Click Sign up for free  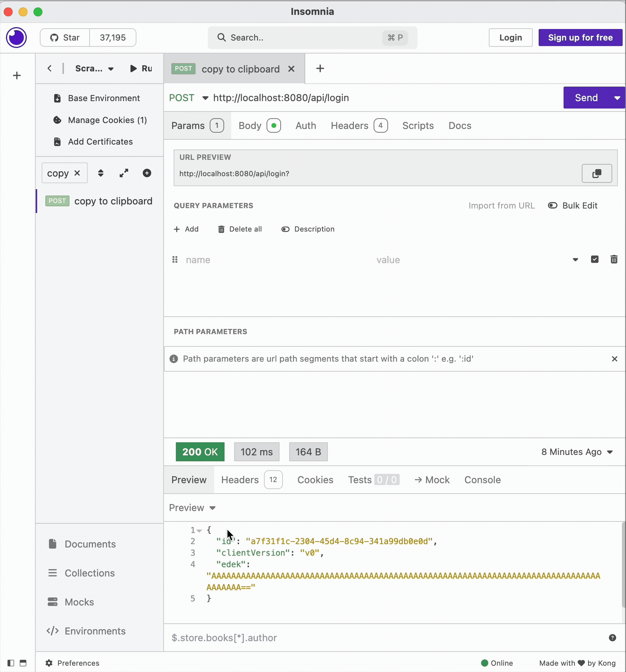click(580, 38)
